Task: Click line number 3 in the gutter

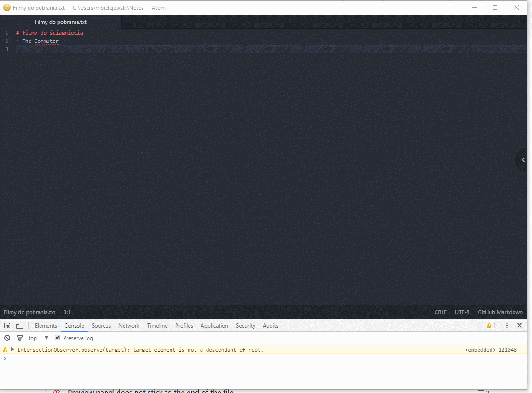Action: coord(7,49)
